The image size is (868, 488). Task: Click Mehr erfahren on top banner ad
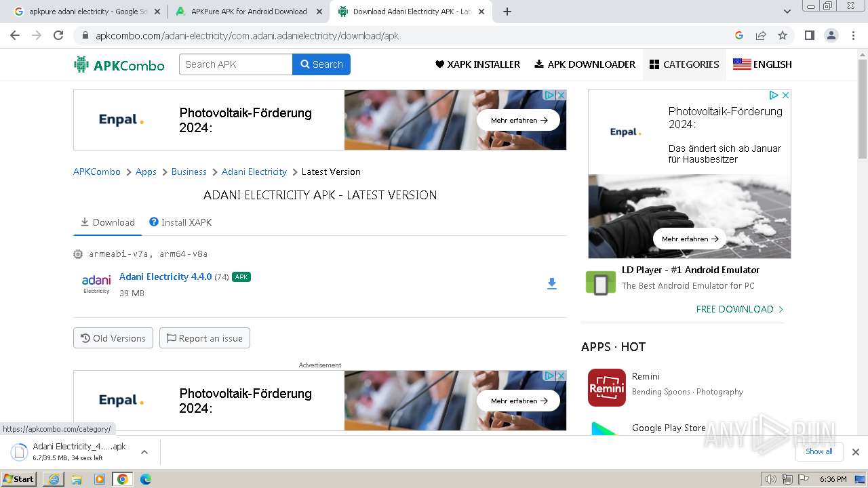pyautogui.click(x=519, y=120)
